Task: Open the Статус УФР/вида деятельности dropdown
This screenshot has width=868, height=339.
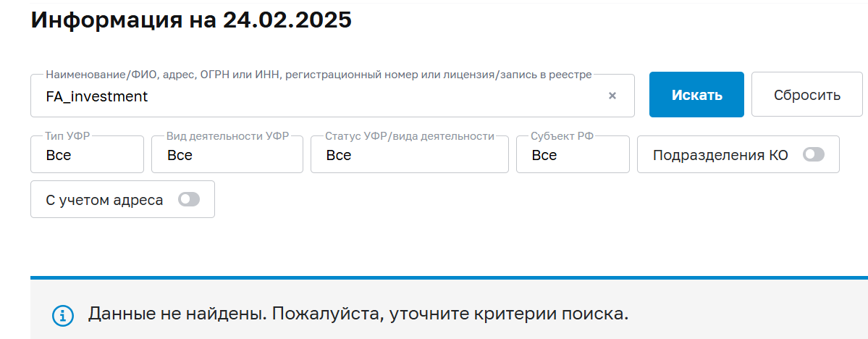Action: click(409, 155)
